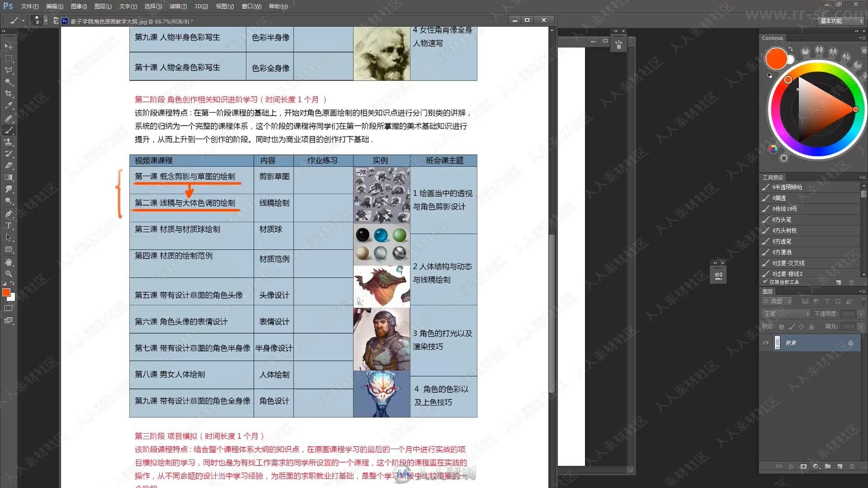Select the 0半透明喷枪 tool preset
This screenshot has width=868, height=488.
810,187
